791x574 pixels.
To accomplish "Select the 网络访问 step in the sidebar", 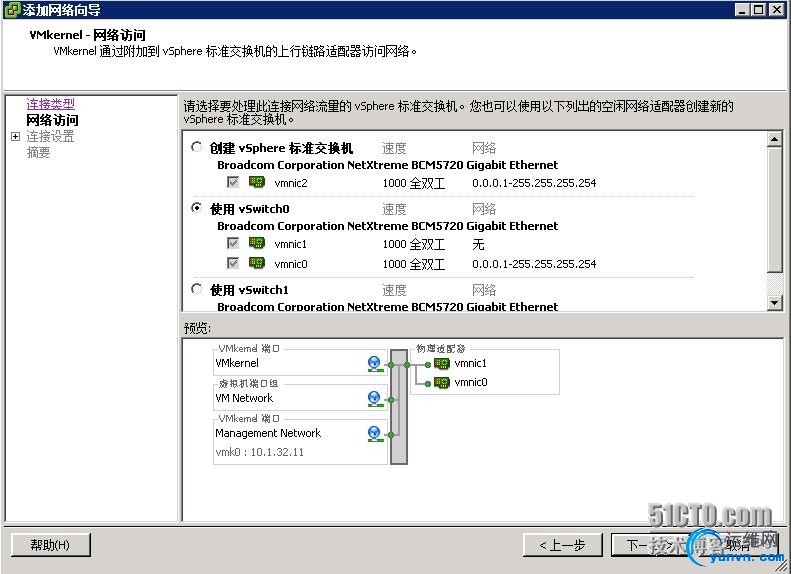I will point(52,120).
